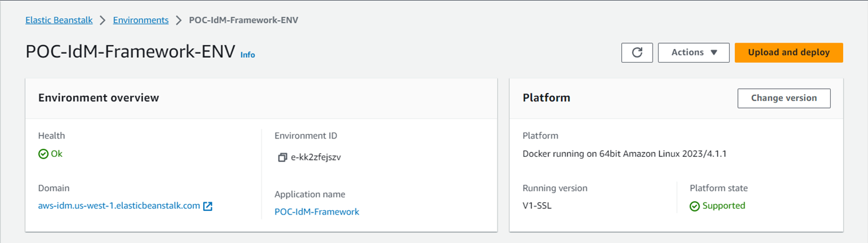The image size is (868, 243).
Task: Open the Actions dropdown menu
Action: pyautogui.click(x=694, y=52)
